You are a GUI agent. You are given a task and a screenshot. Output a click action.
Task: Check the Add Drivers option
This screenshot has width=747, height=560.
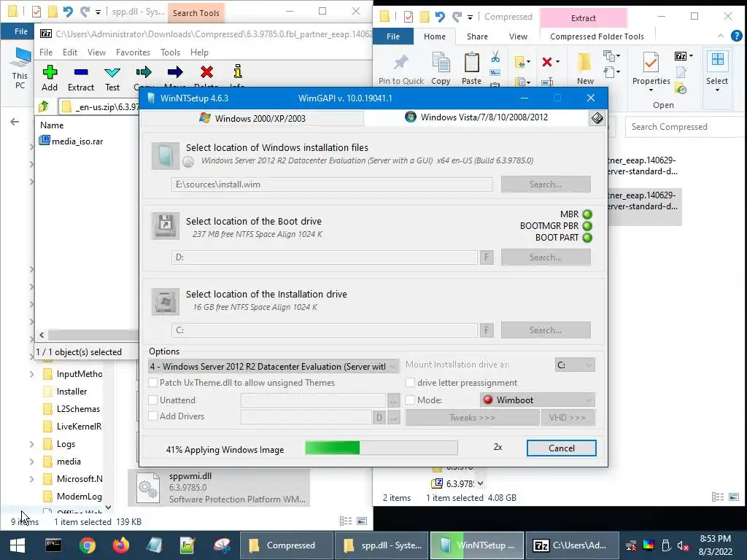point(153,416)
